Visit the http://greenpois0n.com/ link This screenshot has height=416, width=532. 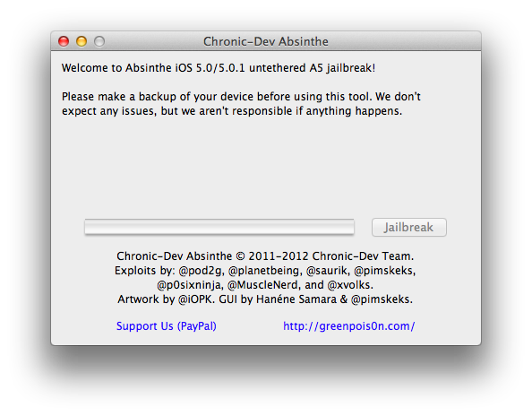[348, 326]
